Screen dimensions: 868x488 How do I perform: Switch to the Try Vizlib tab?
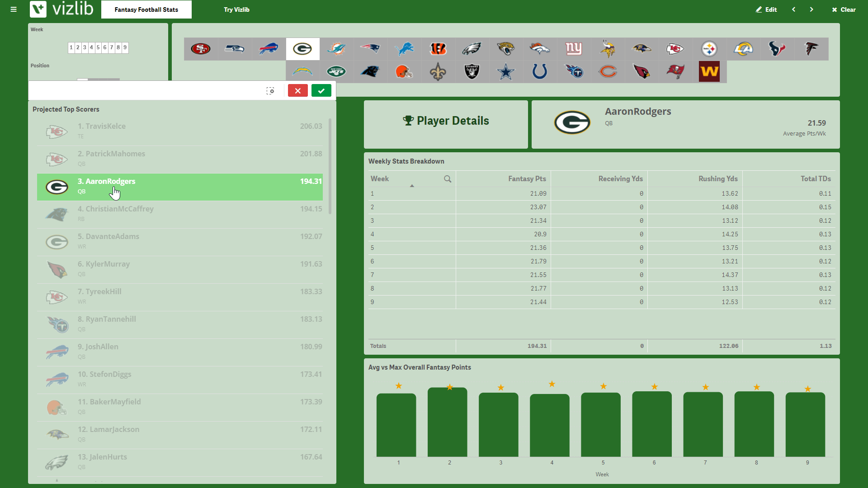click(236, 9)
